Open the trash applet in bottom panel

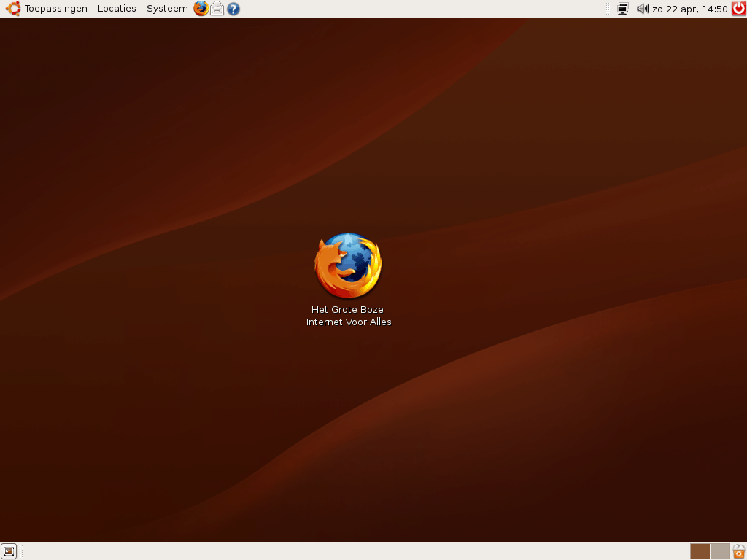[x=739, y=551]
